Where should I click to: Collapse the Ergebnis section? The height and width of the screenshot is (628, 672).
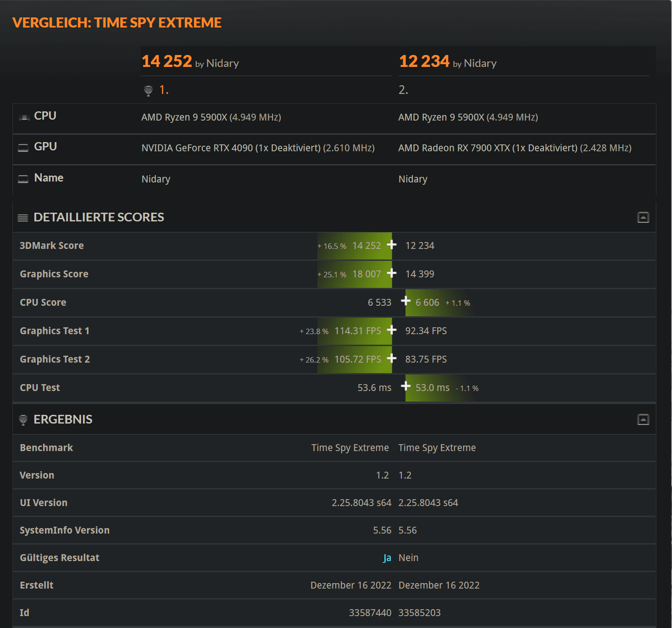[x=643, y=419]
